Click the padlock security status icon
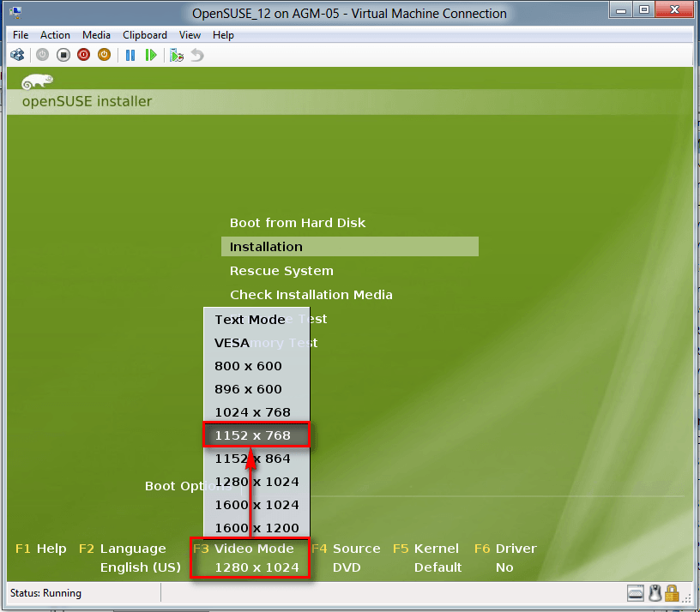 point(672,592)
